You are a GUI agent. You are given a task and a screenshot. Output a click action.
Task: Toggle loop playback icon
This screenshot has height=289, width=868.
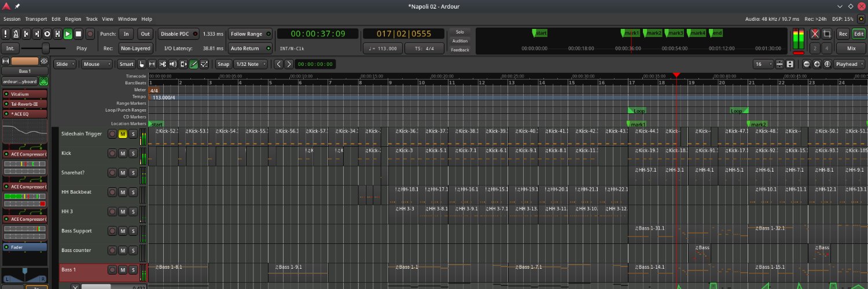(x=47, y=34)
